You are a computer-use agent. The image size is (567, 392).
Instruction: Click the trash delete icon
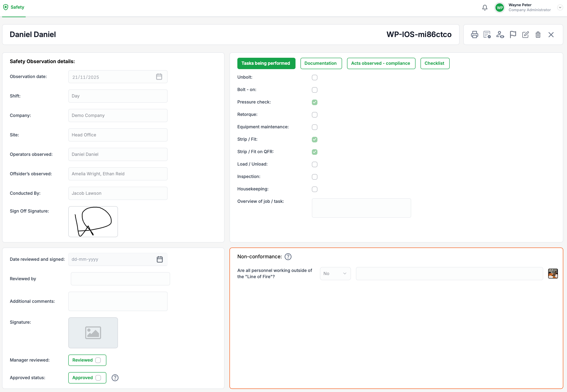pos(538,35)
